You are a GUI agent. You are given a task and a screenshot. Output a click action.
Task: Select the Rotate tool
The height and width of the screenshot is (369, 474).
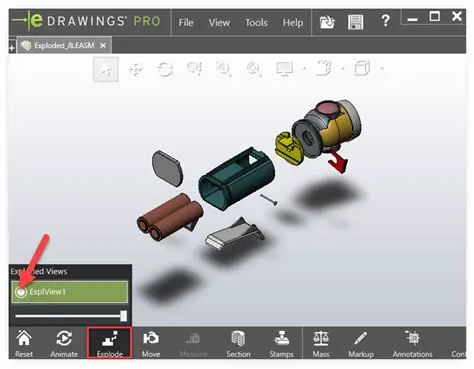click(x=165, y=69)
